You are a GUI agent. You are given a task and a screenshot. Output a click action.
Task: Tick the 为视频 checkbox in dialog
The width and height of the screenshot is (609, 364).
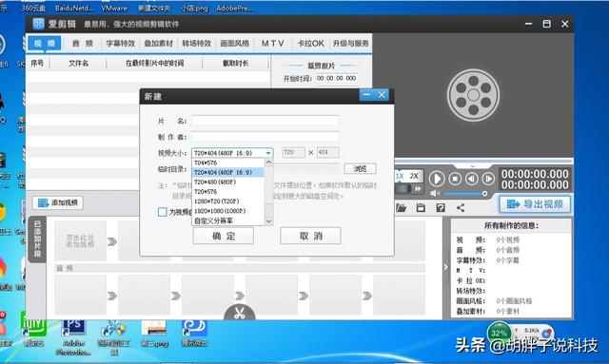[163, 212]
